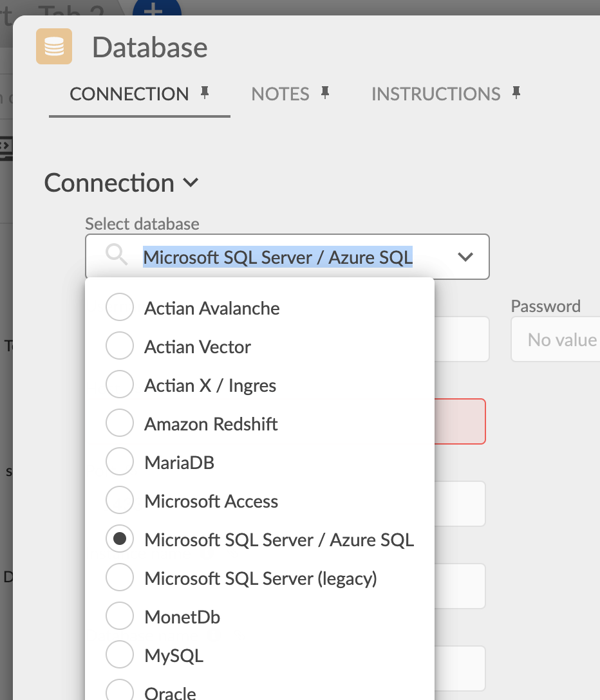The image size is (600, 700).
Task: Click the Database panel title
Action: point(149,47)
